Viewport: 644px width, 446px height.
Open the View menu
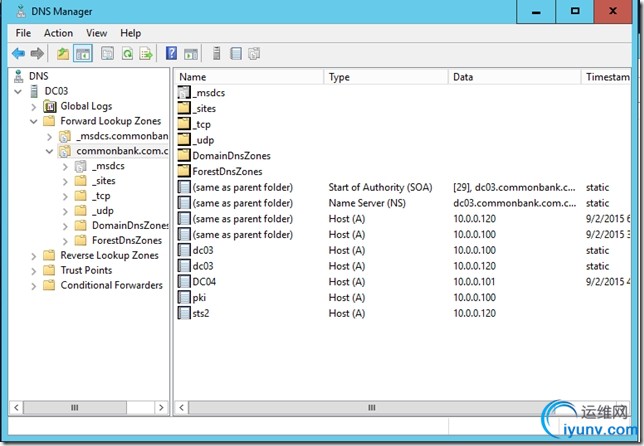click(97, 33)
